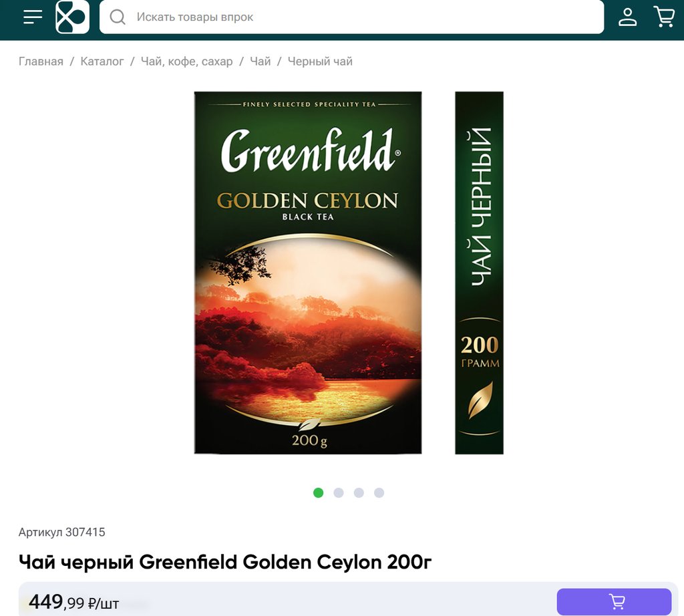The width and height of the screenshot is (684, 616).
Task: Select the first green carousel dot
Action: 319,493
